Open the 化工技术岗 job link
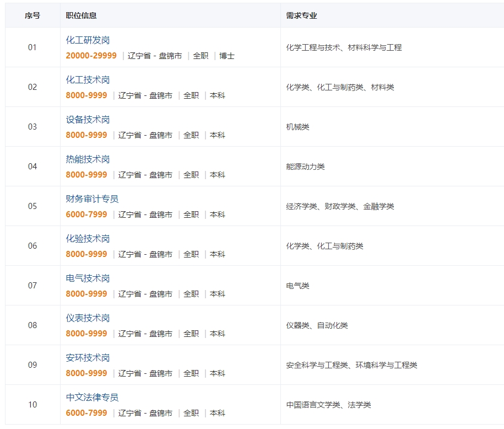The image size is (504, 429). point(88,80)
